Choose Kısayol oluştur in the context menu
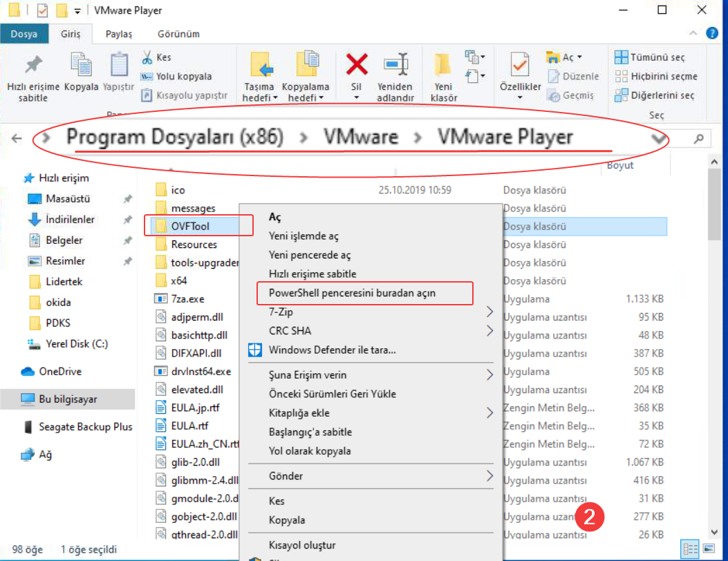Screen dimensions: 728x561 [302, 545]
